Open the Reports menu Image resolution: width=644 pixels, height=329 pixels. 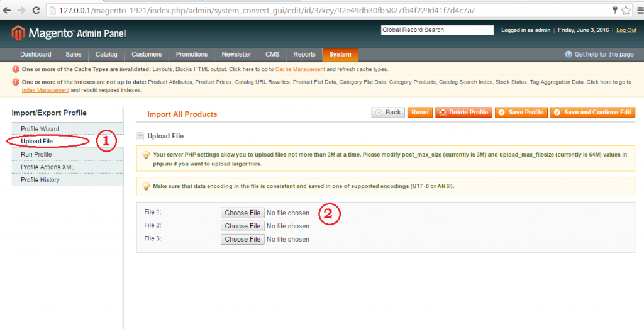tap(304, 54)
